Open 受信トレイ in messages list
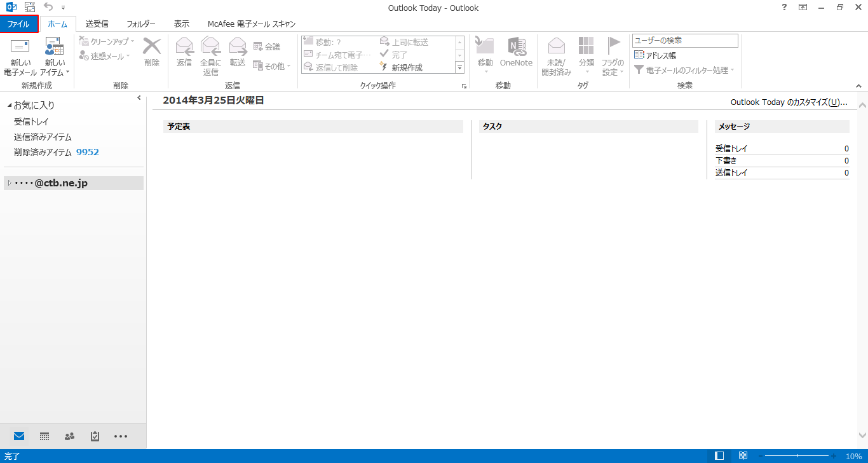This screenshot has width=868, height=463. point(731,149)
